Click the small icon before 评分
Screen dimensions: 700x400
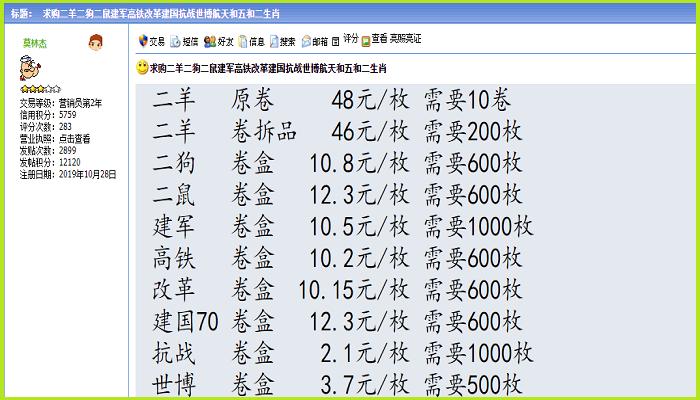click(336, 41)
